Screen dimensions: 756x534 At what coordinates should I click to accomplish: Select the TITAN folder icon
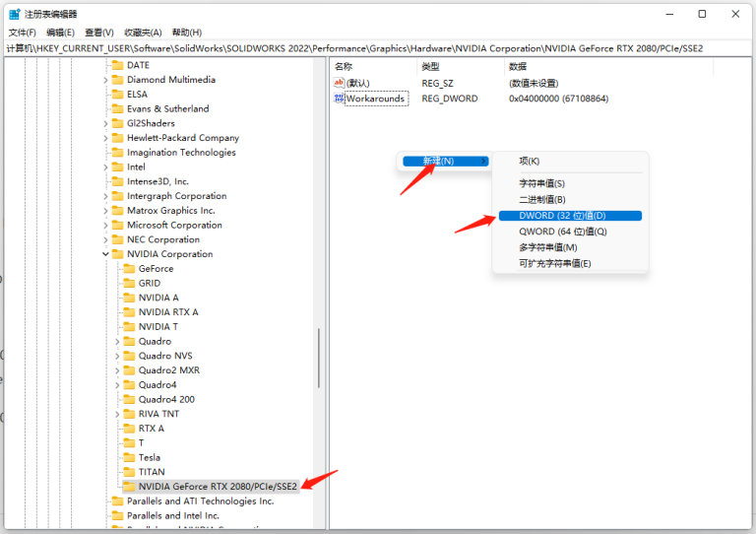[129, 472]
